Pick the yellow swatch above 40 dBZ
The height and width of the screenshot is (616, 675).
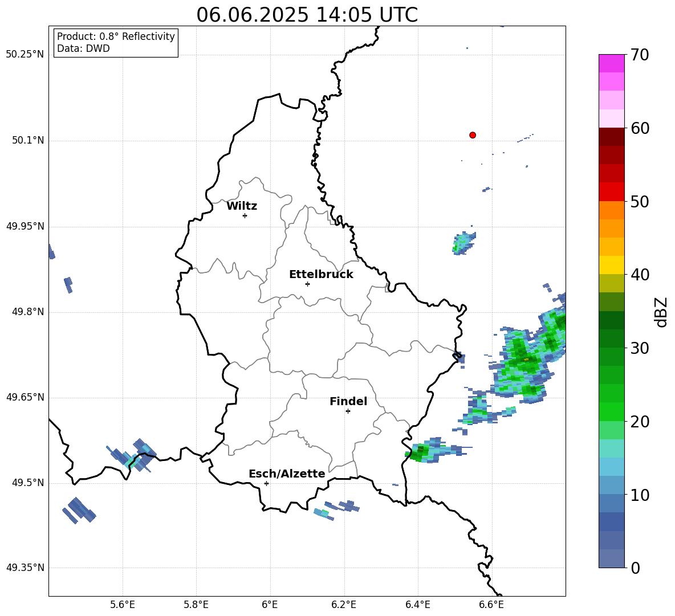point(611,265)
